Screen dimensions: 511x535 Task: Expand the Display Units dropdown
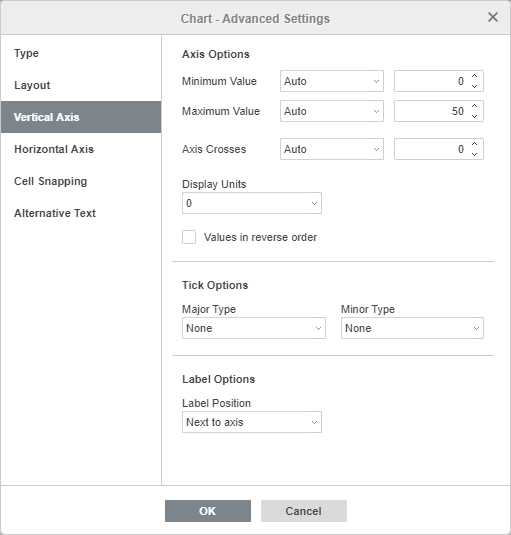(x=252, y=203)
